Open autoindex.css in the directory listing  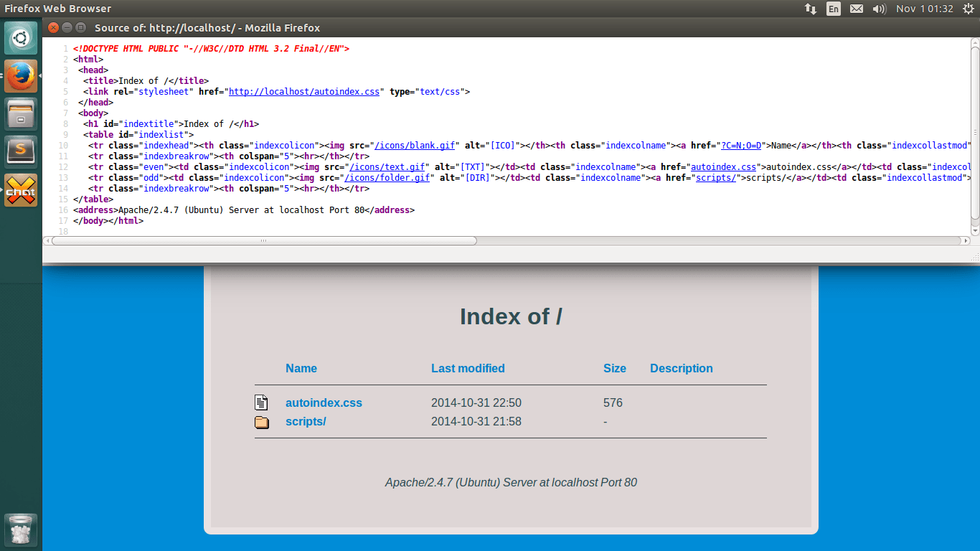tap(324, 402)
